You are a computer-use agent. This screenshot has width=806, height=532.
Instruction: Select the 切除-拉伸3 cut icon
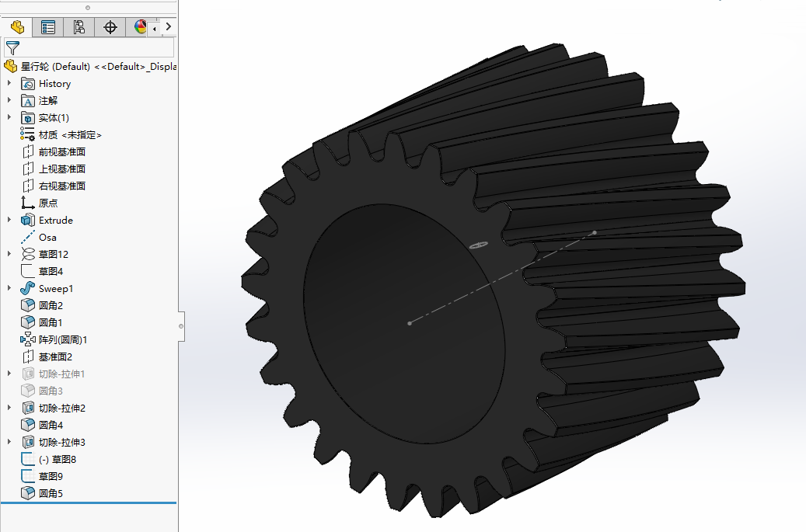(x=28, y=442)
